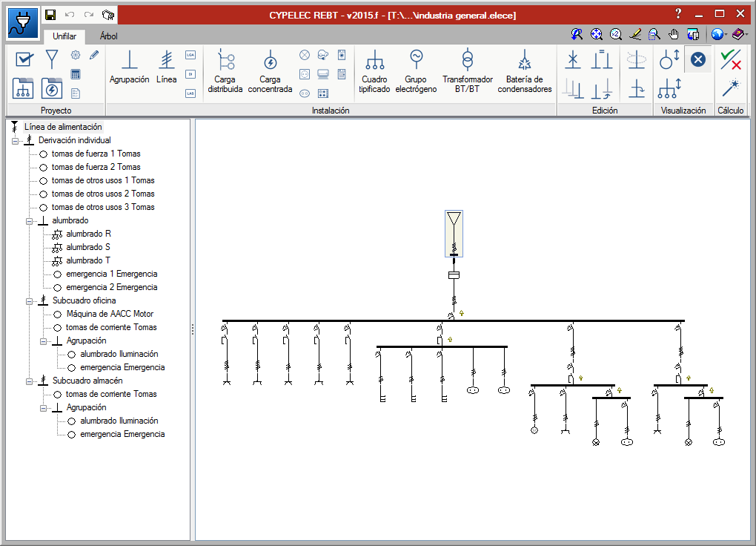Select Máquina de AACC Motor in tree
Viewport: 756px width, 546px height.
[109, 314]
